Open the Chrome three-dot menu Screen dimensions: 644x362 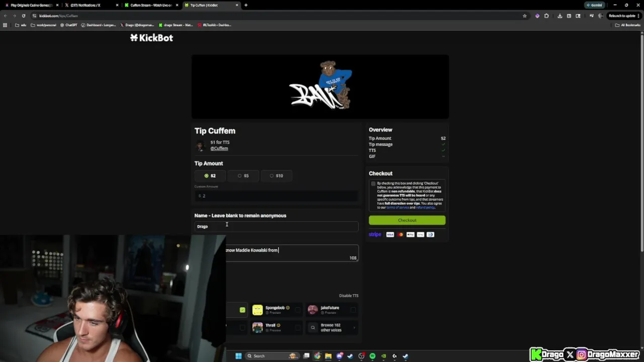pos(639,16)
